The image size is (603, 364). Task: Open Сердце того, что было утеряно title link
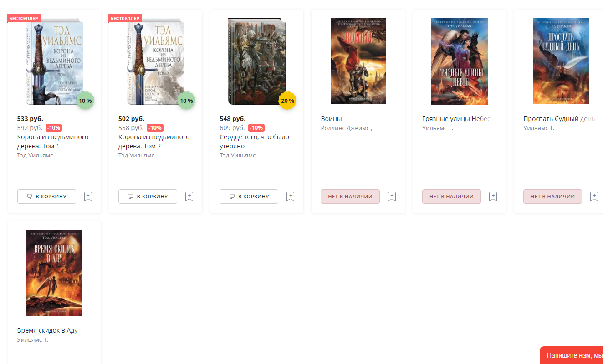point(254,142)
